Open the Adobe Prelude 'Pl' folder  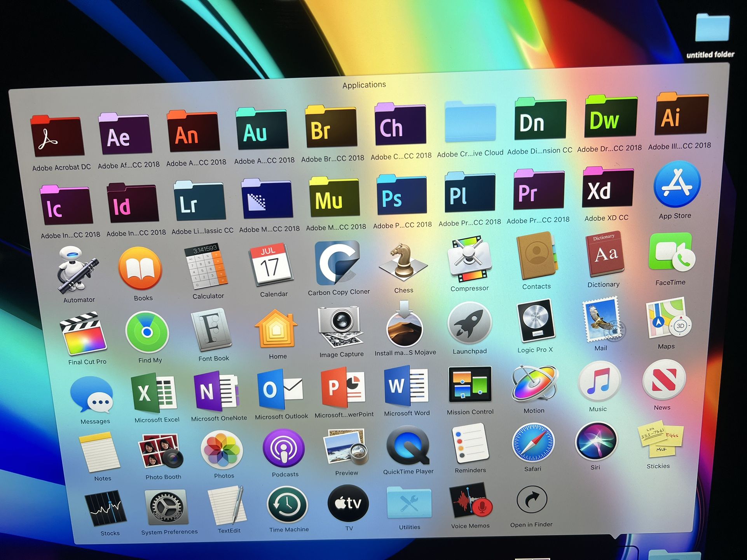click(469, 192)
